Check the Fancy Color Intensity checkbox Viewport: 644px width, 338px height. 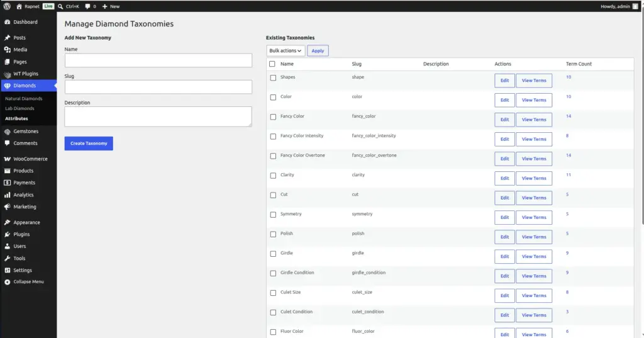pyautogui.click(x=273, y=137)
